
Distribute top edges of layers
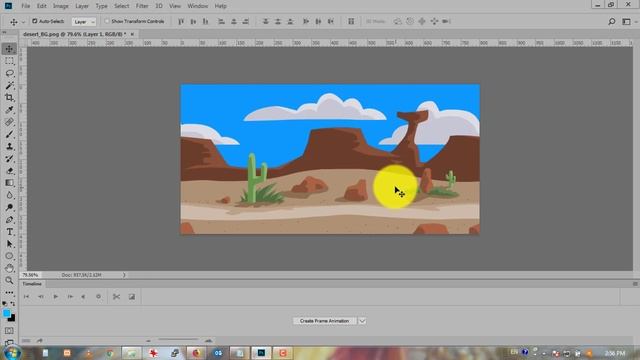[266, 21]
